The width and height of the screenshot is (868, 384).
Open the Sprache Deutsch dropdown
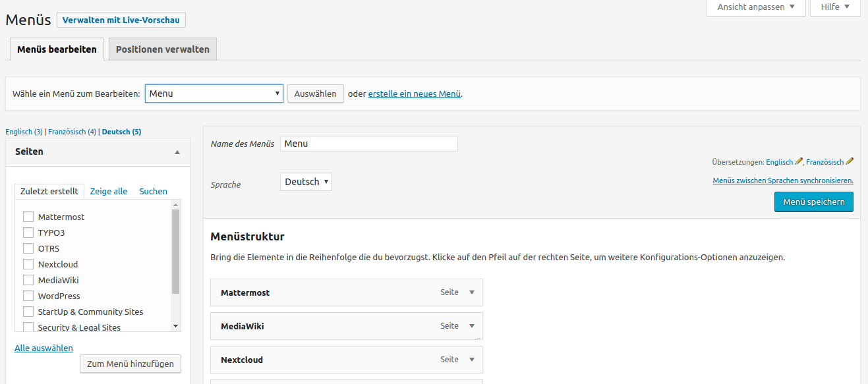coord(306,182)
